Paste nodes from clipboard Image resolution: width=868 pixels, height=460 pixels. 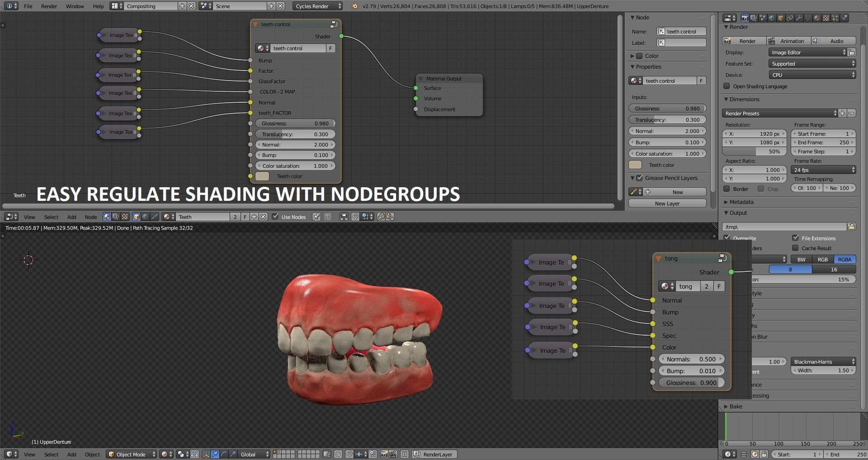point(390,217)
